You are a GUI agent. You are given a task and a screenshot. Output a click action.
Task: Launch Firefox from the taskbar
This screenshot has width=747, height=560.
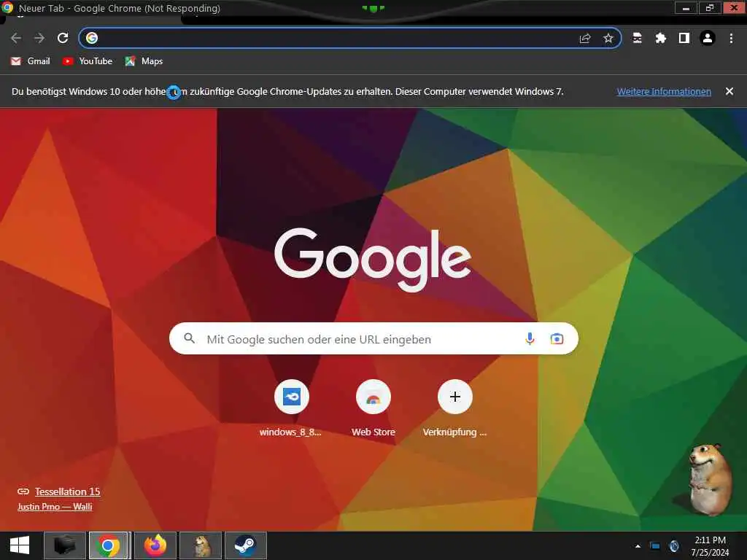coord(155,545)
